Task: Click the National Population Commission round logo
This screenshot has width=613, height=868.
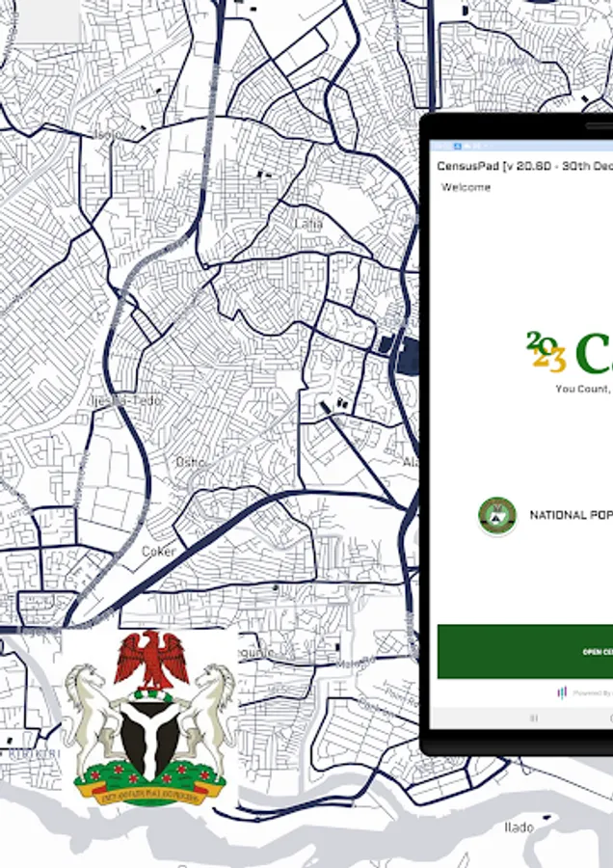Action: 496,515
